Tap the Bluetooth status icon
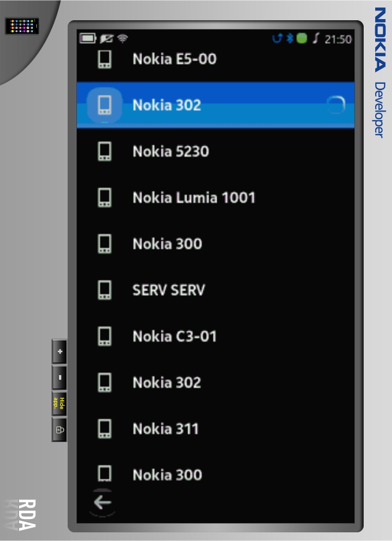Screen dimensions: 392x541 (x=290, y=39)
